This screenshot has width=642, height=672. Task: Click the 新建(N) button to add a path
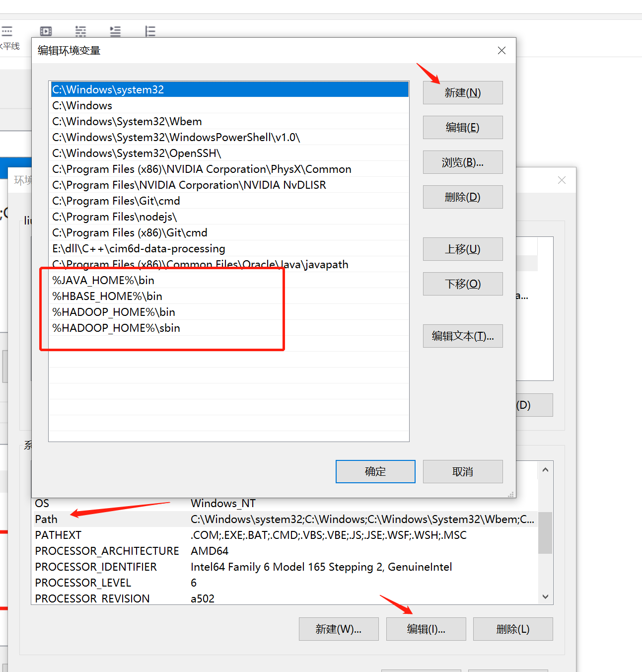click(462, 92)
